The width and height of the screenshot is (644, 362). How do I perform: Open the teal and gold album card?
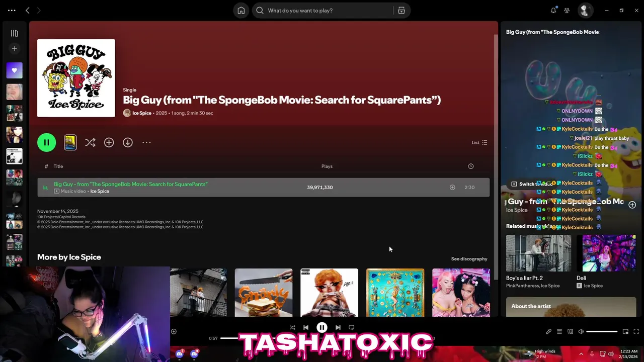395,293
